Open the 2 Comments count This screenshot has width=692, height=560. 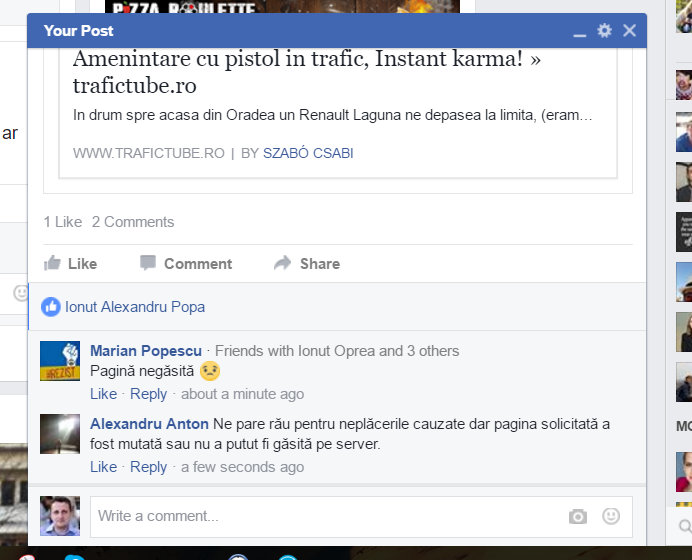tap(133, 222)
